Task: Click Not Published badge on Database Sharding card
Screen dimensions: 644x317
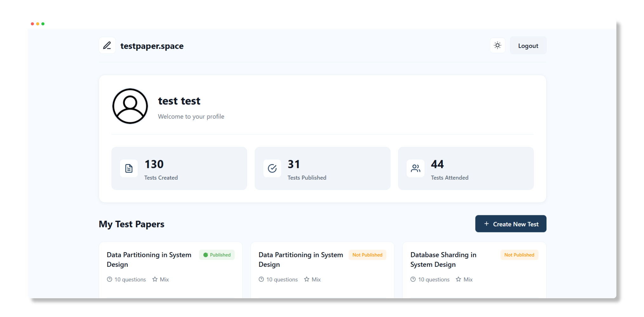Action: click(x=519, y=255)
